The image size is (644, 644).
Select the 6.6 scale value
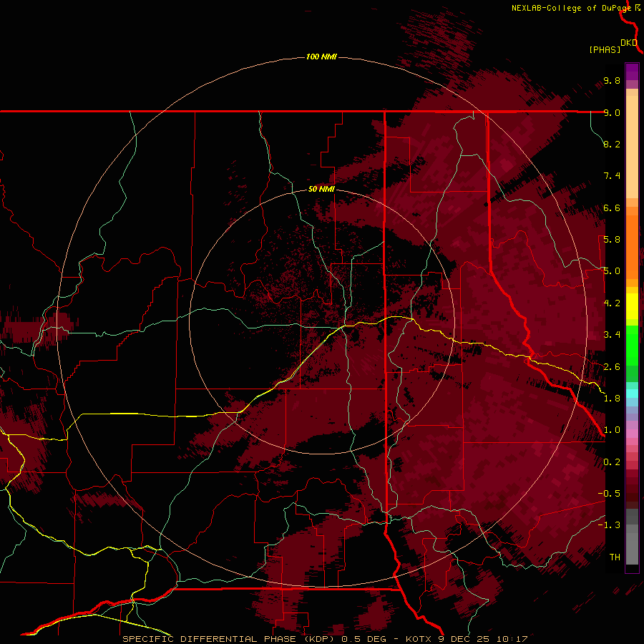(612, 208)
